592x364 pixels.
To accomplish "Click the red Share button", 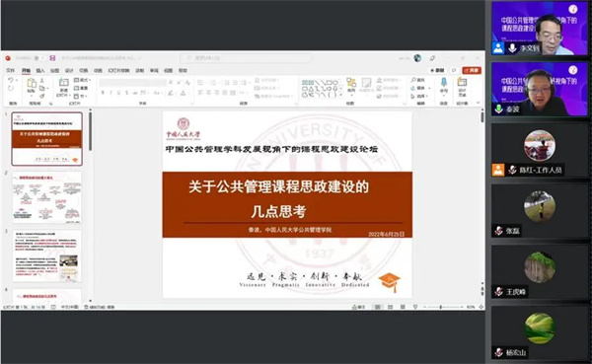I will coord(472,71).
